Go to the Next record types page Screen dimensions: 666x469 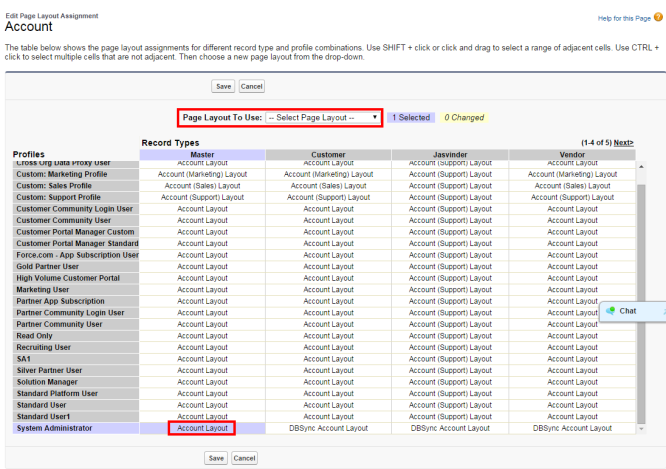coord(623,143)
